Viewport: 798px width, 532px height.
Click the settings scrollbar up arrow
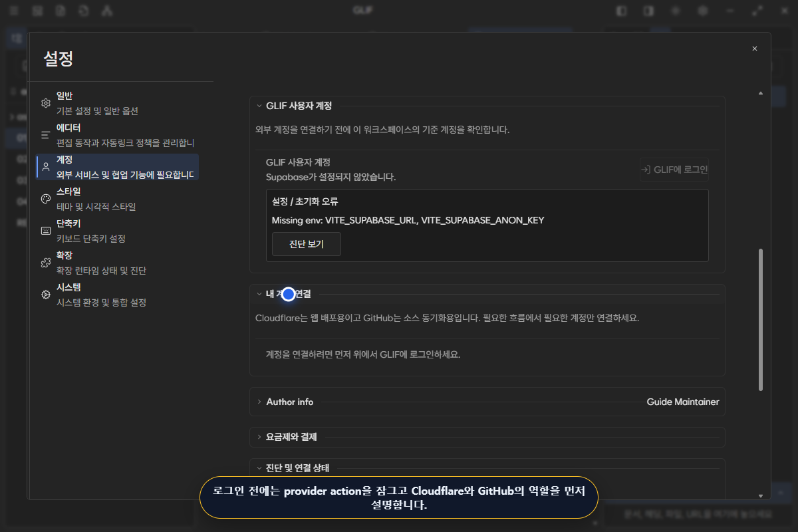761,93
